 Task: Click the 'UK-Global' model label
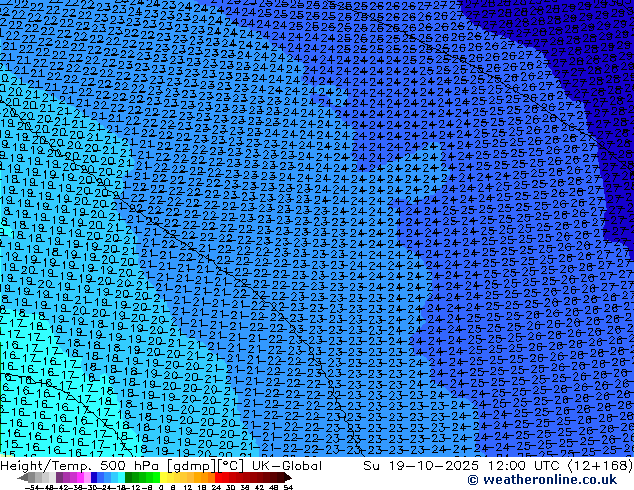coord(287,466)
